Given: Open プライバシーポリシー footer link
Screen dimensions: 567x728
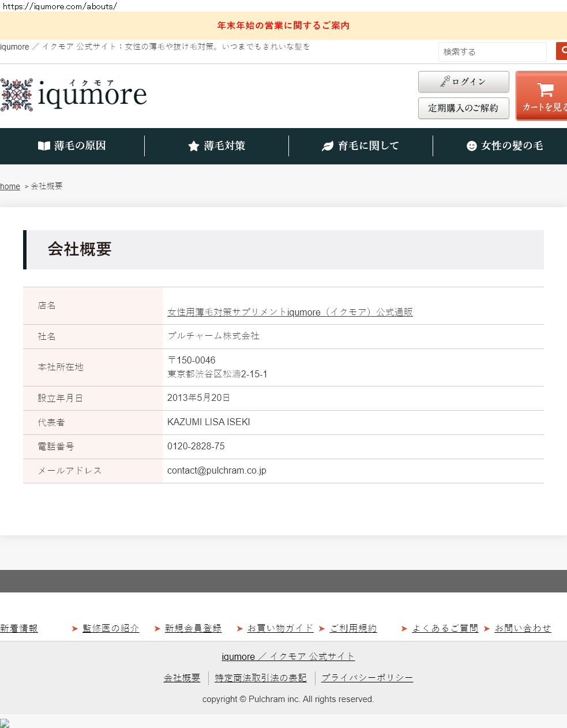Looking at the screenshot, I should click(367, 678).
